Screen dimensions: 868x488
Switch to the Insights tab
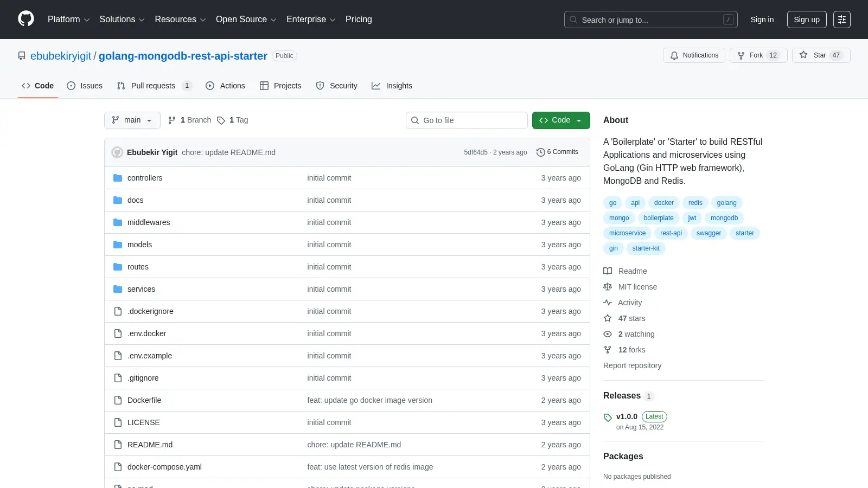392,86
